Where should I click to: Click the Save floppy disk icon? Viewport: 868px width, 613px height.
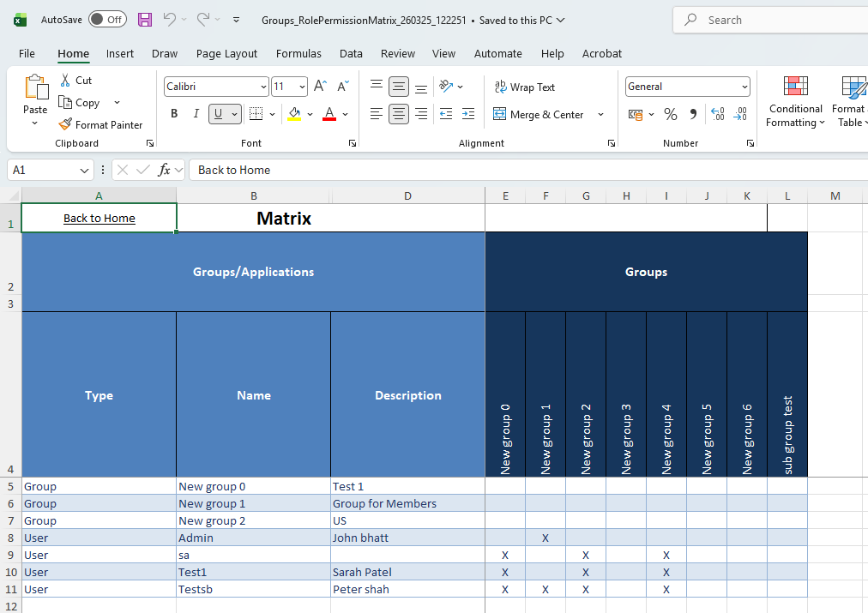pyautogui.click(x=145, y=20)
